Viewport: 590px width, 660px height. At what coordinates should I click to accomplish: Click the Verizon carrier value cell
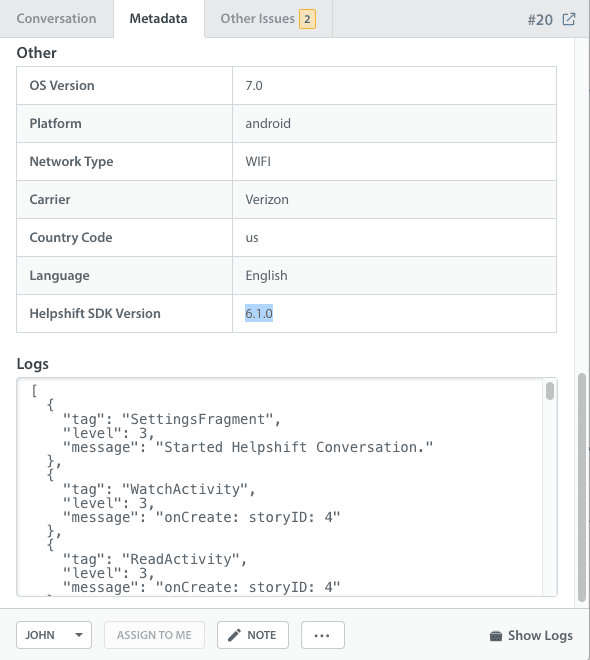click(x=394, y=200)
